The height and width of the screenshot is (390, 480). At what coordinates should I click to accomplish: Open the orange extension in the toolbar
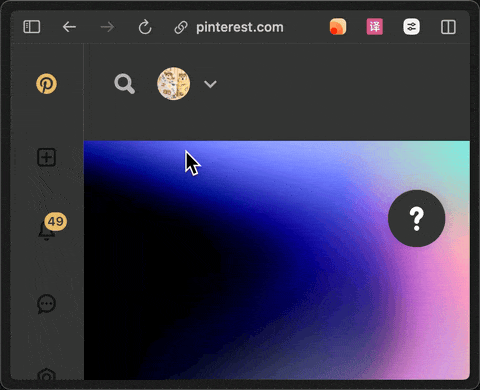[x=338, y=27]
